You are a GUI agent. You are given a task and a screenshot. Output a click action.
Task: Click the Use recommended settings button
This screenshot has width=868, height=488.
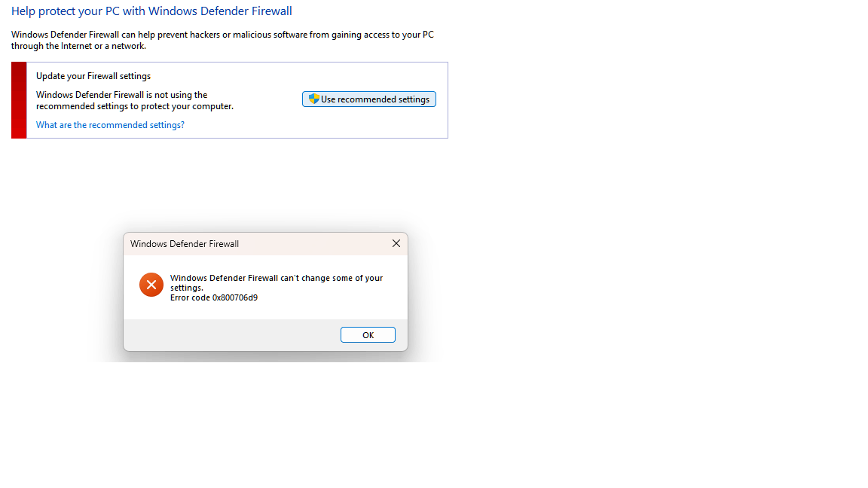[368, 99]
